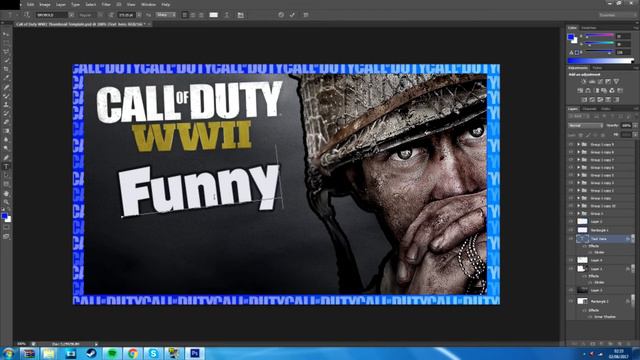
Task: Open the Image menu
Action: pyautogui.click(x=45, y=4)
